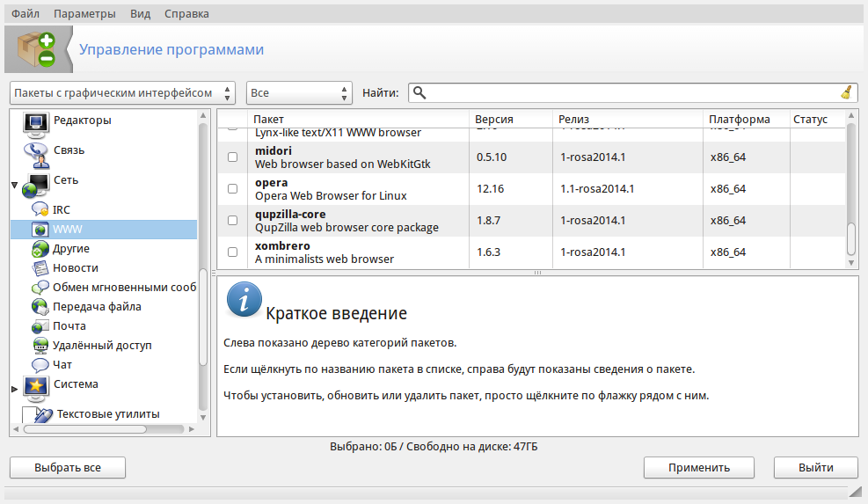Open the Параметры menu
The height and width of the screenshot is (504, 868).
pyautogui.click(x=84, y=14)
